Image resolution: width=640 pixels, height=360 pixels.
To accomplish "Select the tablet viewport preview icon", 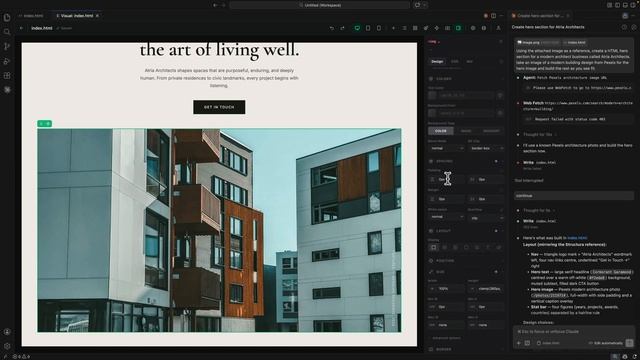I will tap(368, 28).
